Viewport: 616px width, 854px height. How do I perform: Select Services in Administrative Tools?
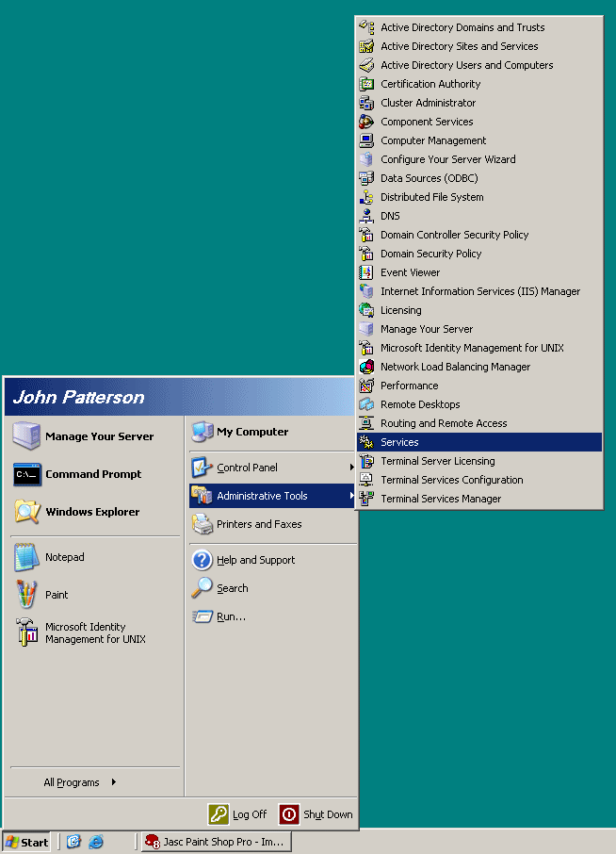[x=399, y=442]
